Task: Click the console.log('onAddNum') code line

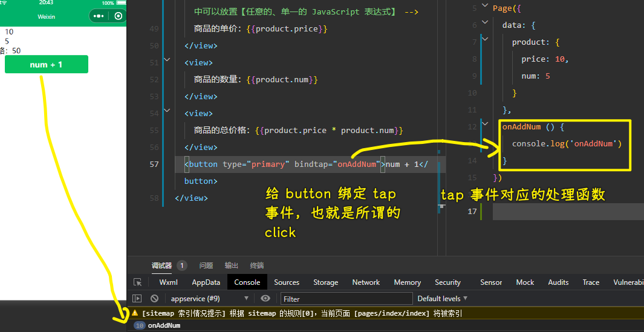Action: [x=567, y=144]
